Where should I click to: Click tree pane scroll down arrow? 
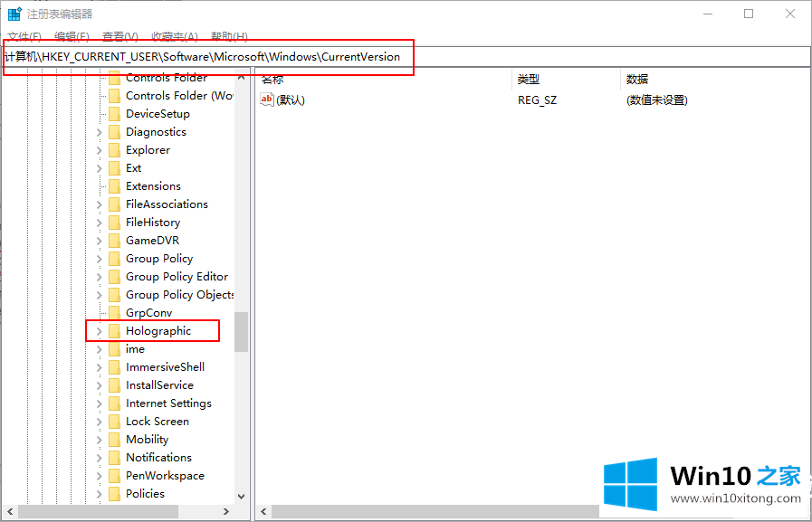tap(242, 496)
